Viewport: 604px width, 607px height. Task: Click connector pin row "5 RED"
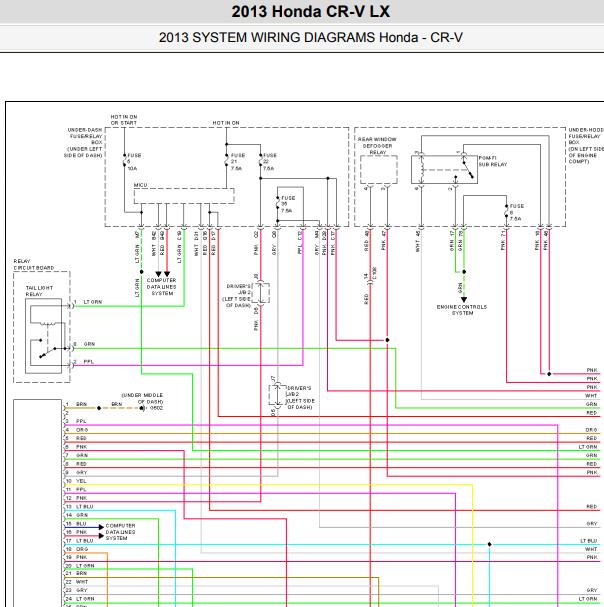point(76,438)
